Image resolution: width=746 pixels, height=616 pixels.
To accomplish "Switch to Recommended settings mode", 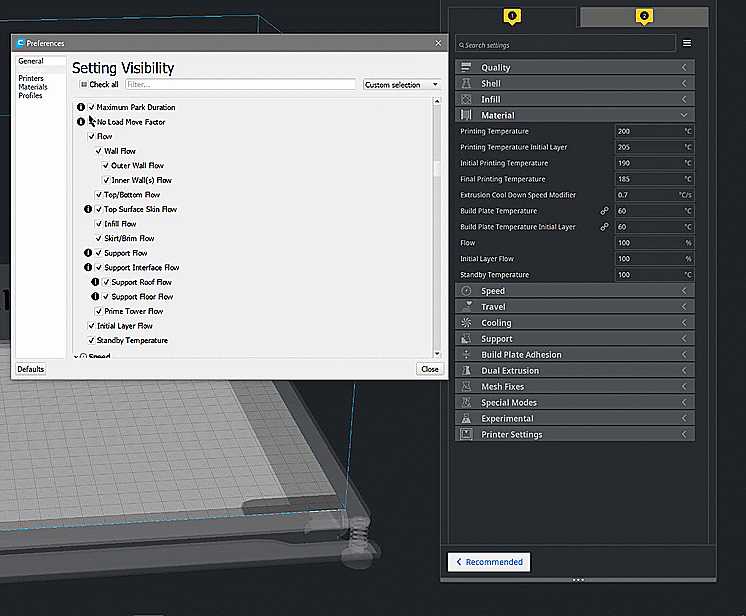I will (x=489, y=562).
